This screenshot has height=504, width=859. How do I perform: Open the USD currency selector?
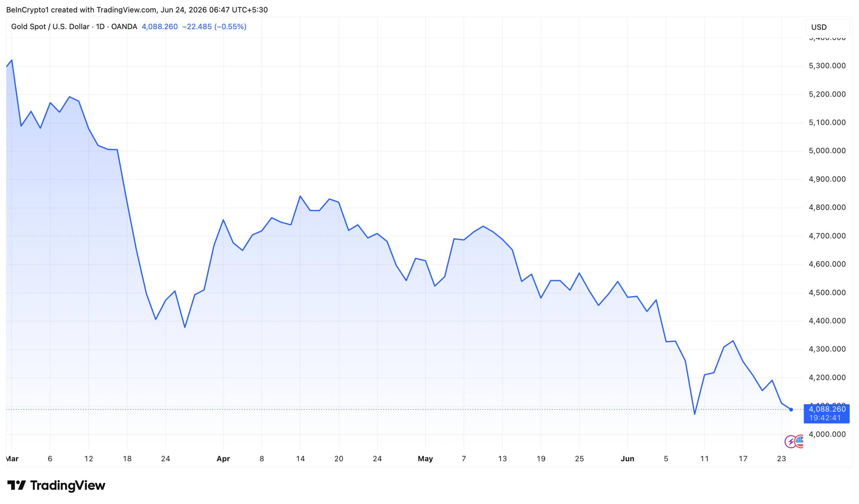click(827, 27)
